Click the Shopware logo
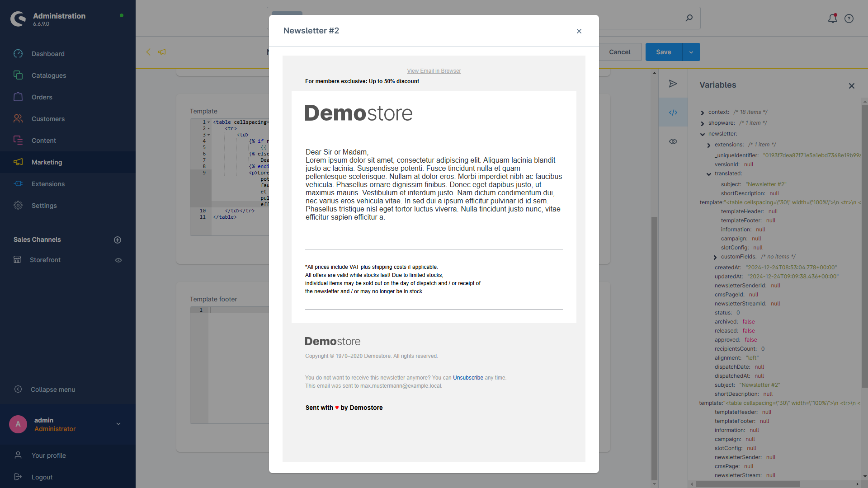The height and width of the screenshot is (488, 868). point(19,19)
